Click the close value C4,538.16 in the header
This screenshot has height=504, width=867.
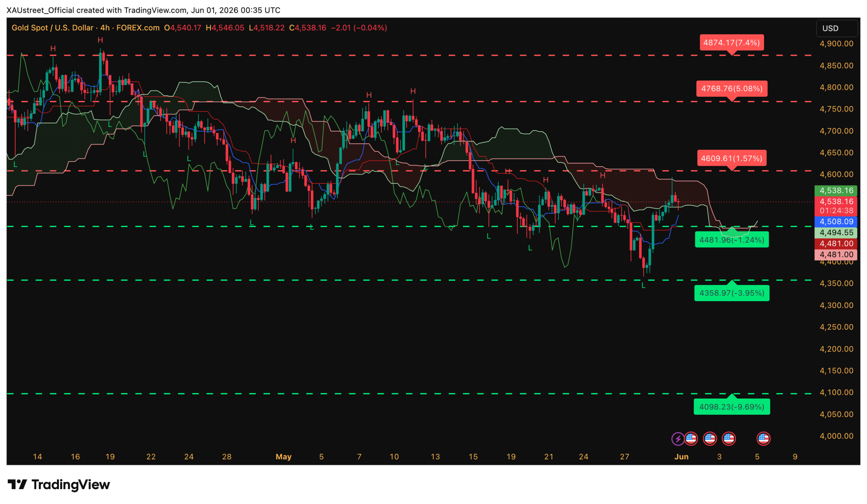[307, 28]
